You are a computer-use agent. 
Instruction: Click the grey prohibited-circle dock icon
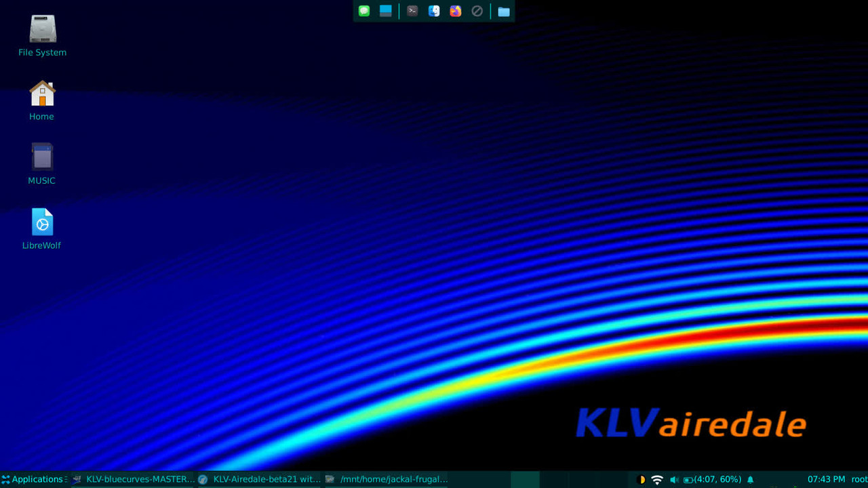(x=477, y=11)
